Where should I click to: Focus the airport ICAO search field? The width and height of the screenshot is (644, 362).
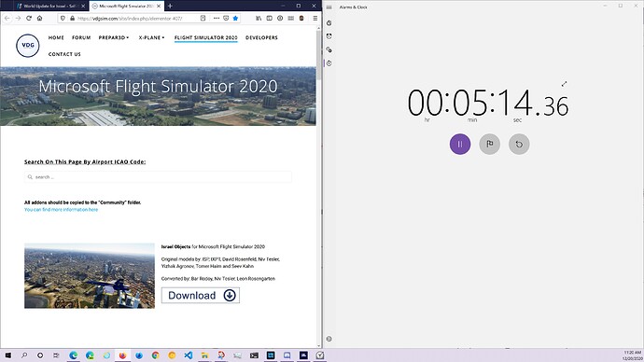(x=158, y=177)
